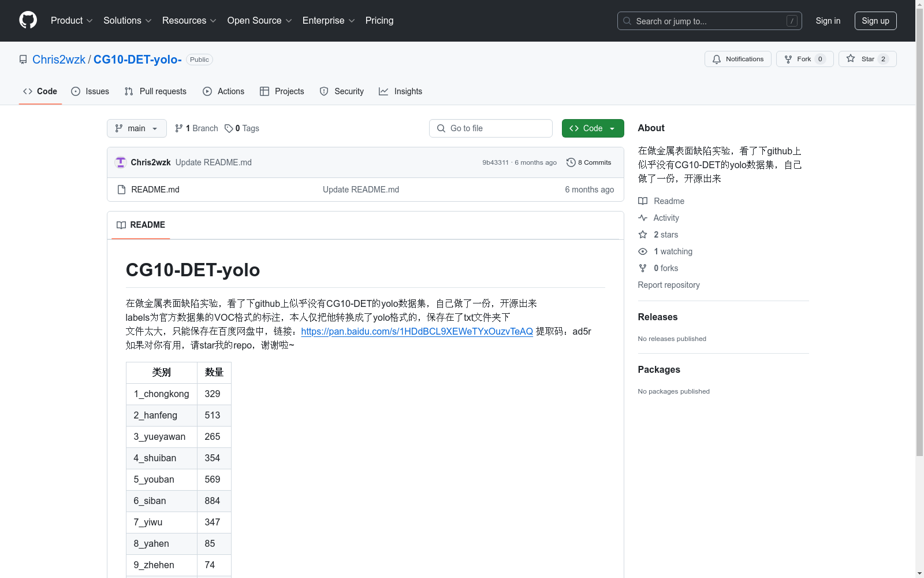924x578 pixels.
Task: Click table cell 9_zhehen
Action: tap(162, 565)
